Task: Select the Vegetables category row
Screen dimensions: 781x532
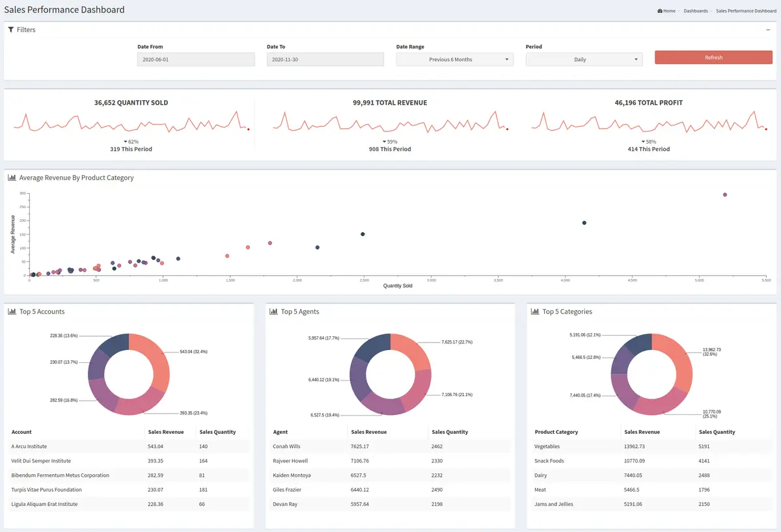Action: click(652, 446)
